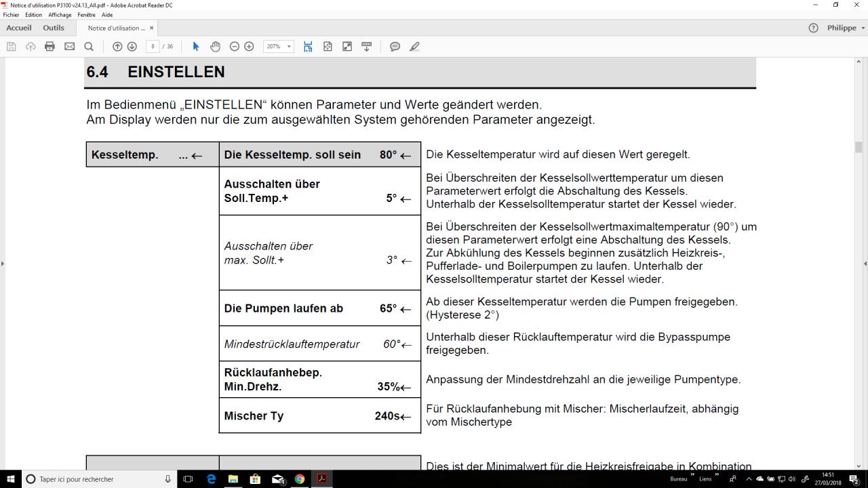The width and height of the screenshot is (868, 488).
Task: Zoom in with the plus icon
Action: pyautogui.click(x=249, y=47)
